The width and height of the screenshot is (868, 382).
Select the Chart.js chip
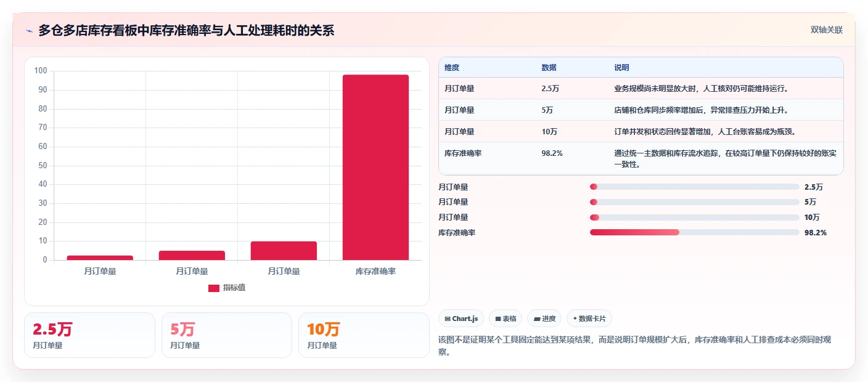461,319
